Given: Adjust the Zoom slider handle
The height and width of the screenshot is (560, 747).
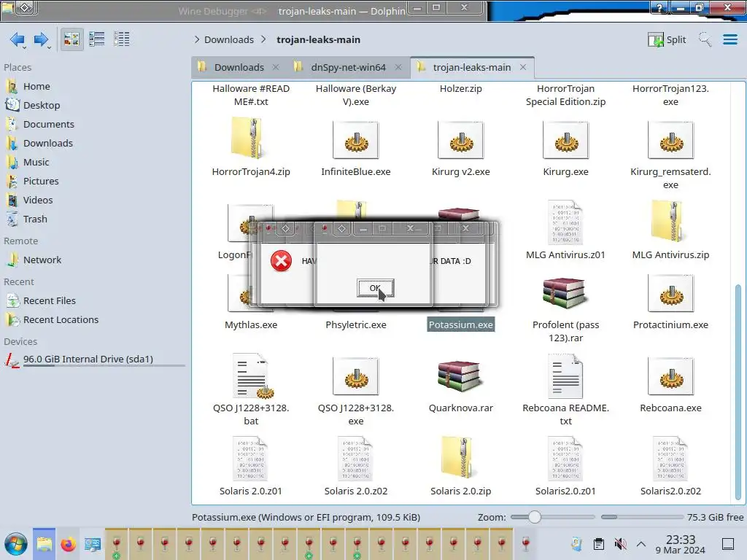Looking at the screenshot, I should pos(535,517).
